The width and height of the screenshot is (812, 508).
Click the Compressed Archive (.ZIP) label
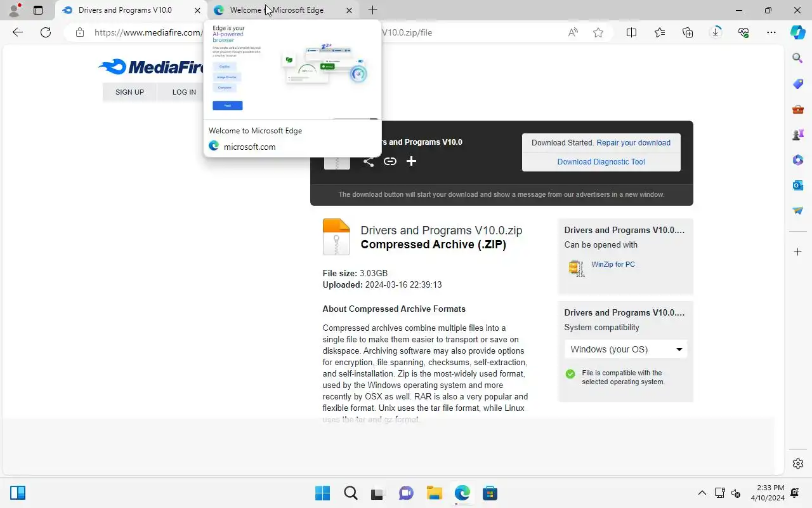433,244
